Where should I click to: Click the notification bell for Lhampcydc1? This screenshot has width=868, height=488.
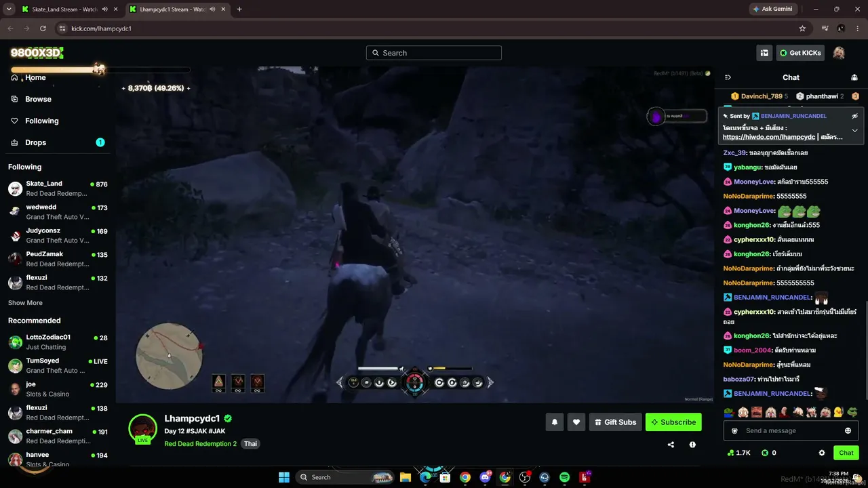point(554,422)
